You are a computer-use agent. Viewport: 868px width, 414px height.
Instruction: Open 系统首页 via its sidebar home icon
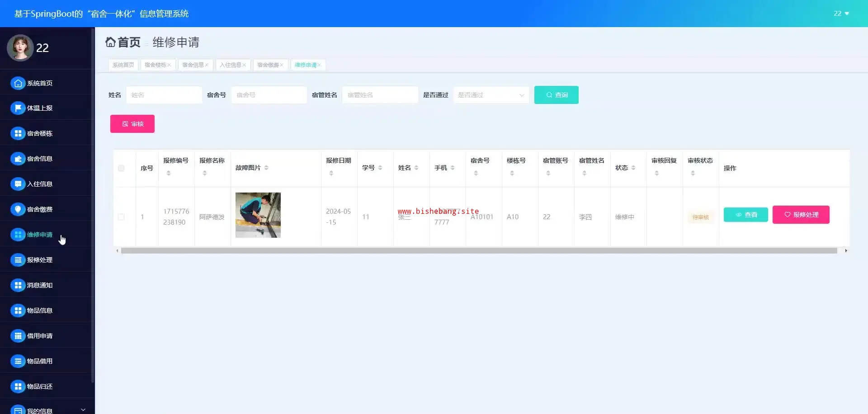pyautogui.click(x=18, y=83)
